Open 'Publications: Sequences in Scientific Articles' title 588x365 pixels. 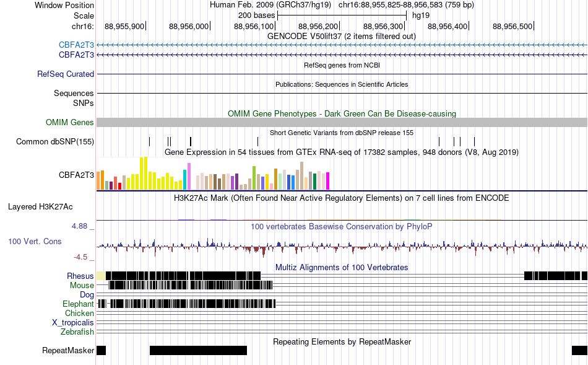coord(342,84)
